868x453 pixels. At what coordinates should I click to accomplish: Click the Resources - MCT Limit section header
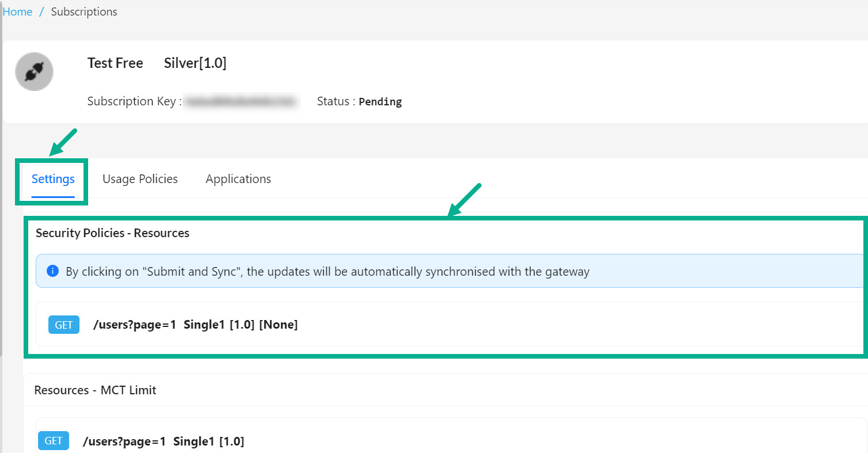(x=96, y=390)
